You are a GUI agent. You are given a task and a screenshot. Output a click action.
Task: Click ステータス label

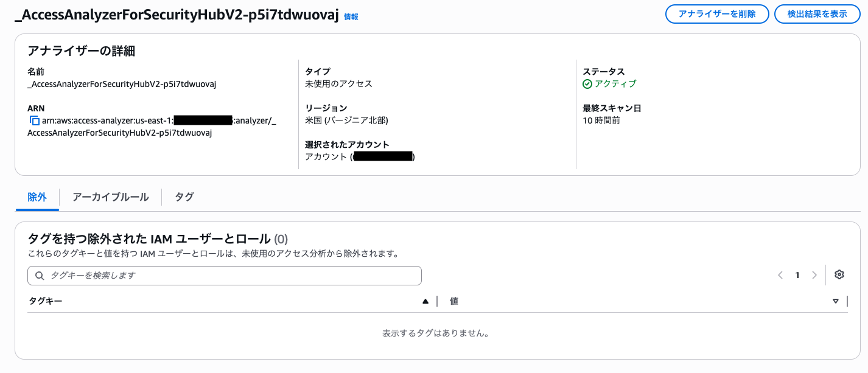pos(604,72)
